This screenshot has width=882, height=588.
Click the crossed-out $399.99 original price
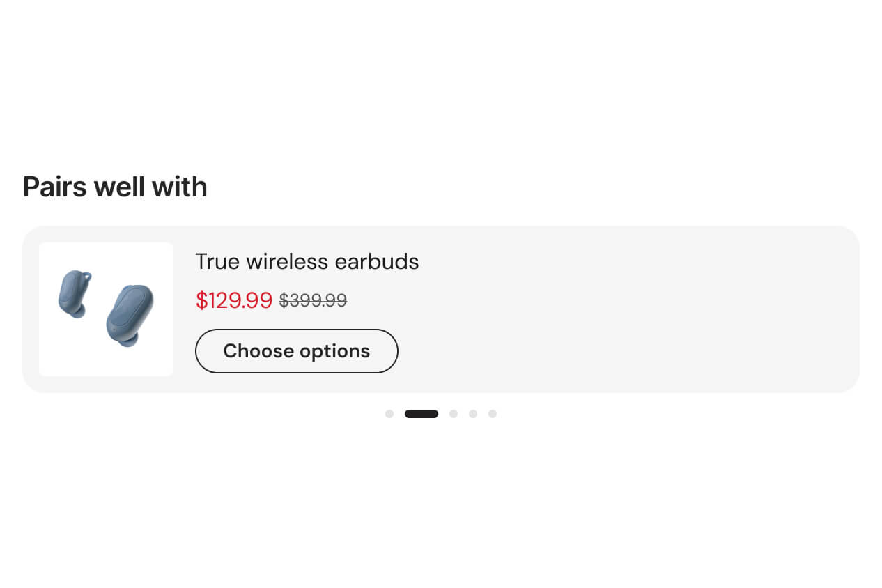click(x=313, y=300)
